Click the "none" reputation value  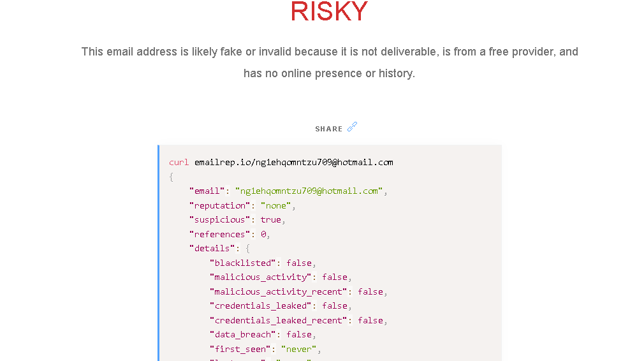point(275,206)
